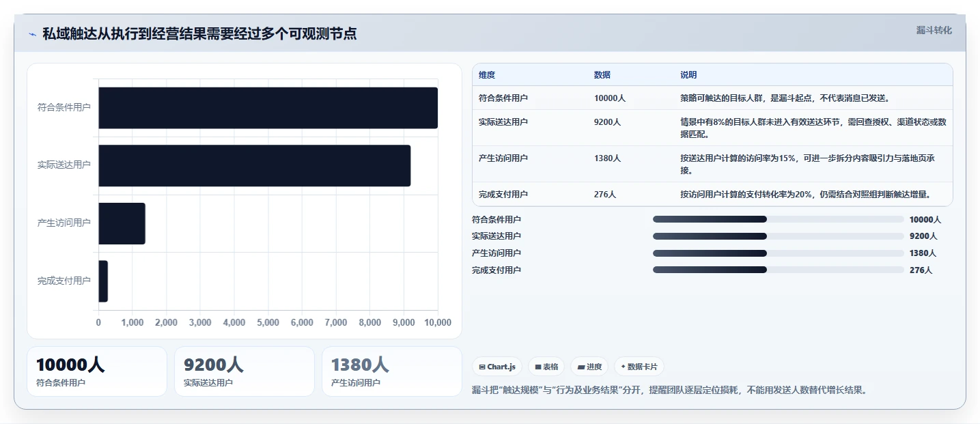The width and height of the screenshot is (980, 424).
Task: Click the 1,000 axis tick label
Action: point(132,322)
